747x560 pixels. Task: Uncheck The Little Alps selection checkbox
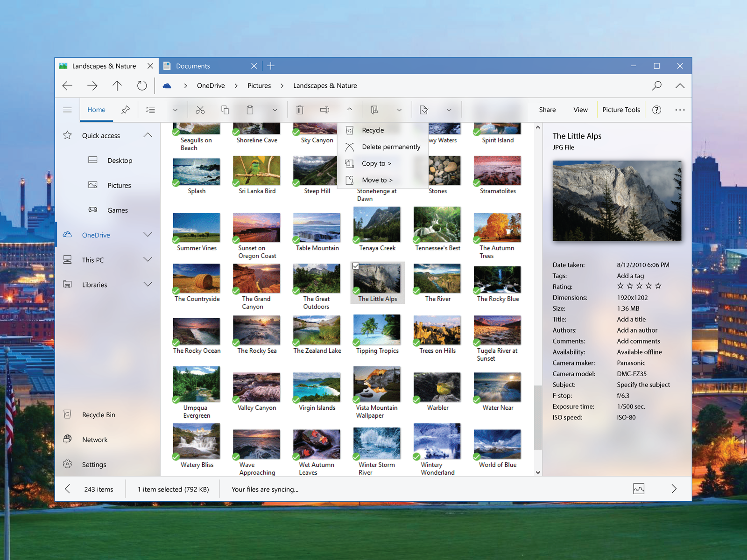[x=356, y=266]
